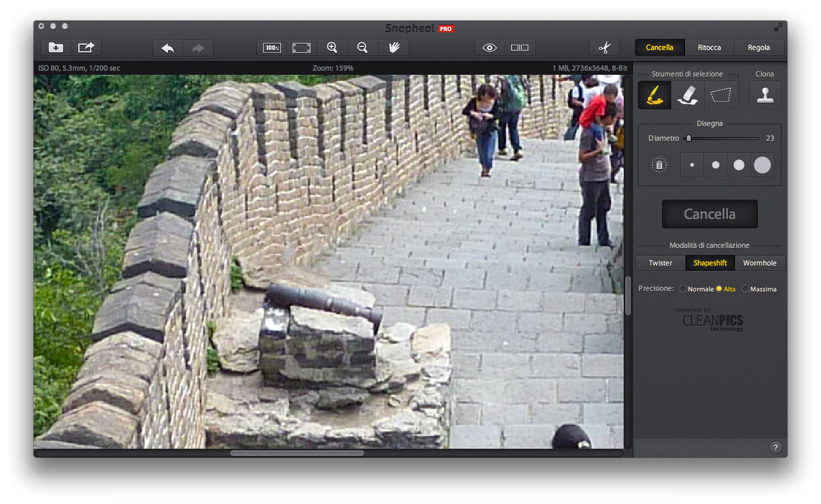Click the 1 MB, 2736x3648, 8-Bit text
This screenshot has height=504, width=821.
(590, 68)
